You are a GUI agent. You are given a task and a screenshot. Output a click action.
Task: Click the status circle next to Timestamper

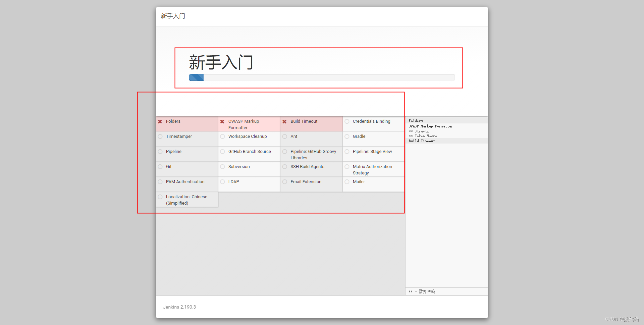coord(160,137)
